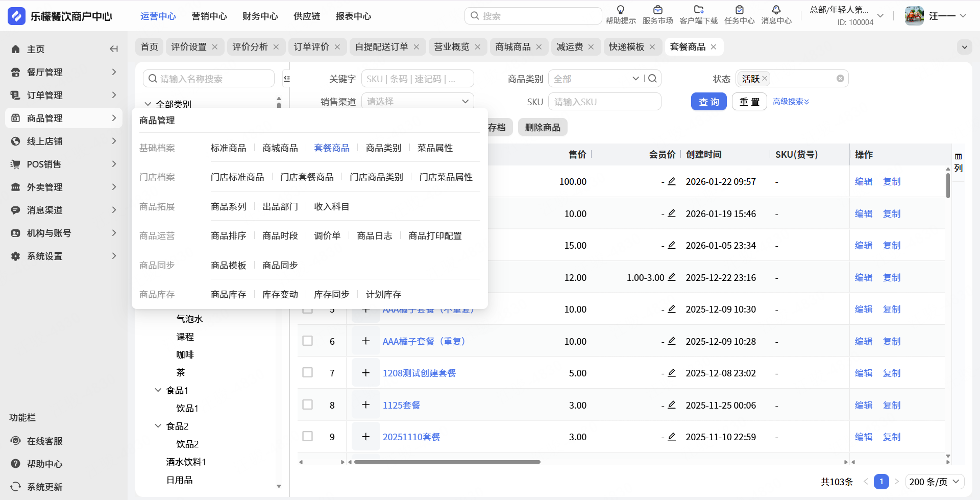Open the 200 per page dropdown
The image size is (980, 500).
click(935, 482)
